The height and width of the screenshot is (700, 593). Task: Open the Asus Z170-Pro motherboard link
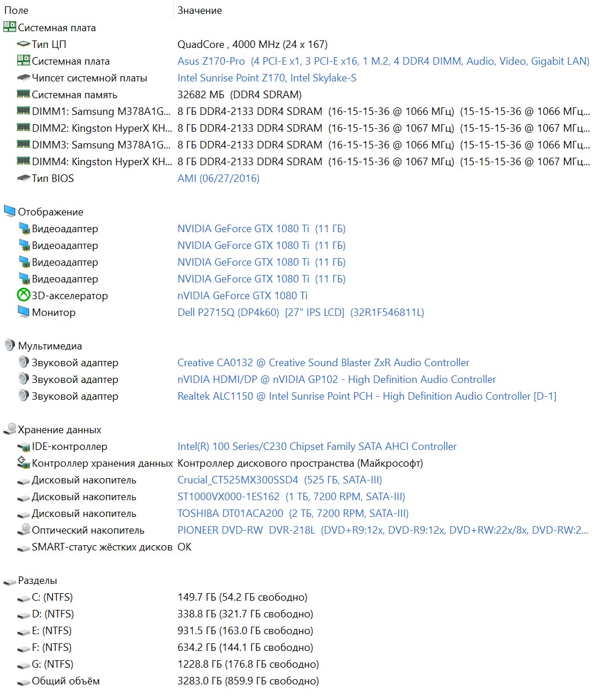click(x=383, y=61)
